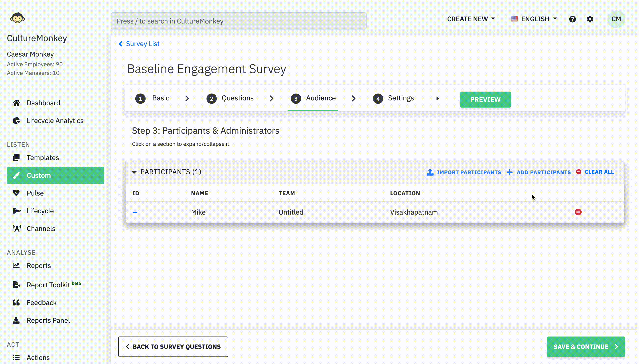
Task: Open the help question mark icon
Action: 572,19
